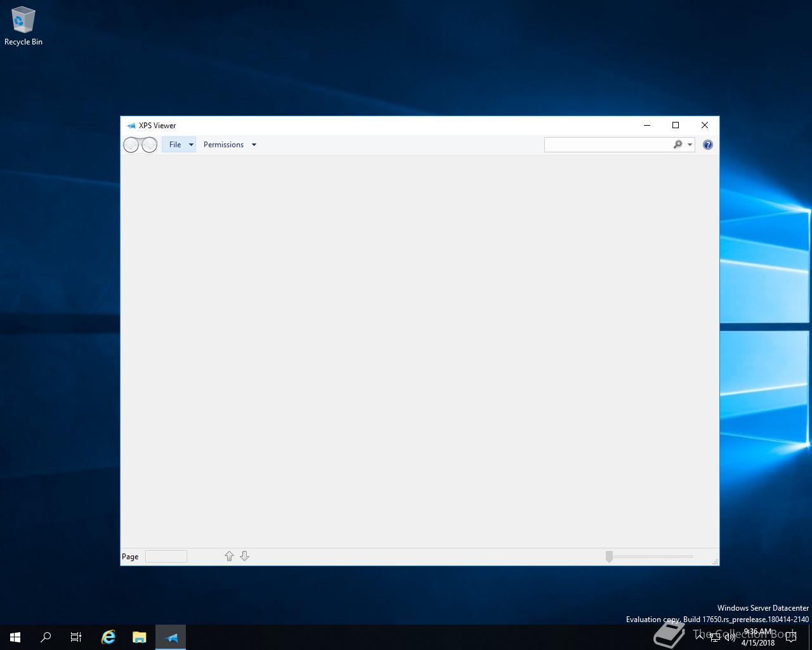Open taskbar search magnifier
Screen dimensions: 812x650
click(x=46, y=637)
